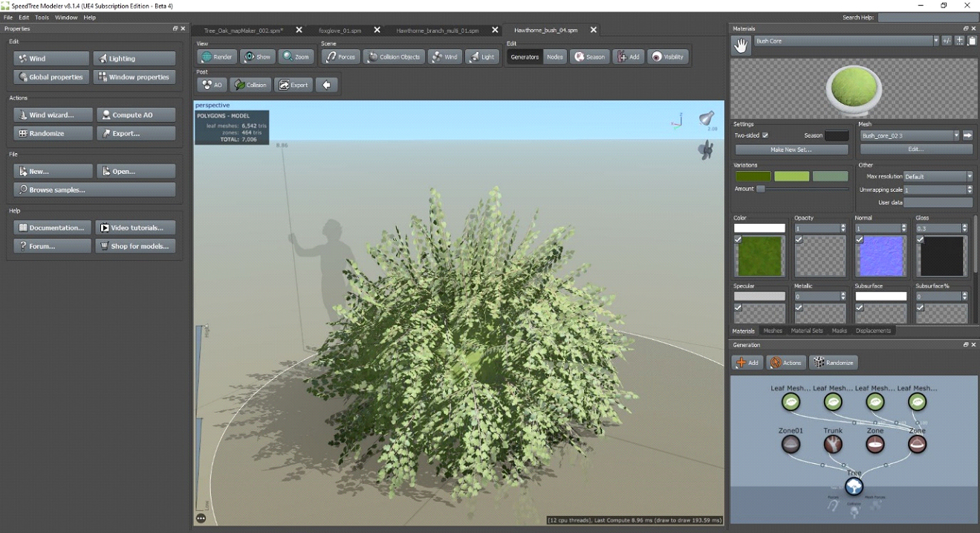Click the Make New Set... button

pos(791,149)
